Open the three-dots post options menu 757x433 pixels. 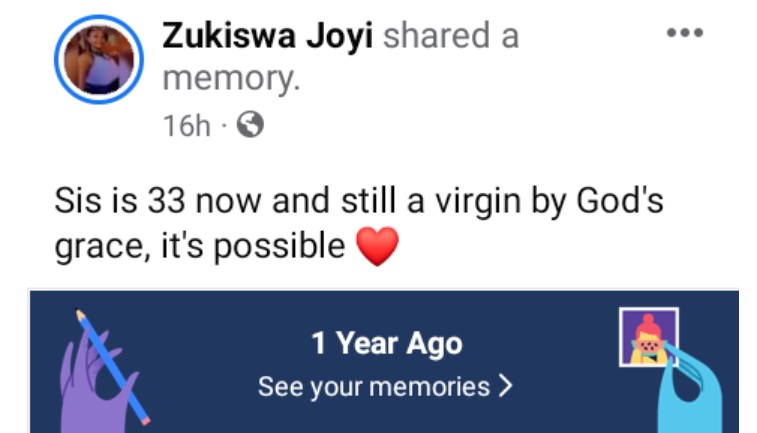(x=685, y=33)
